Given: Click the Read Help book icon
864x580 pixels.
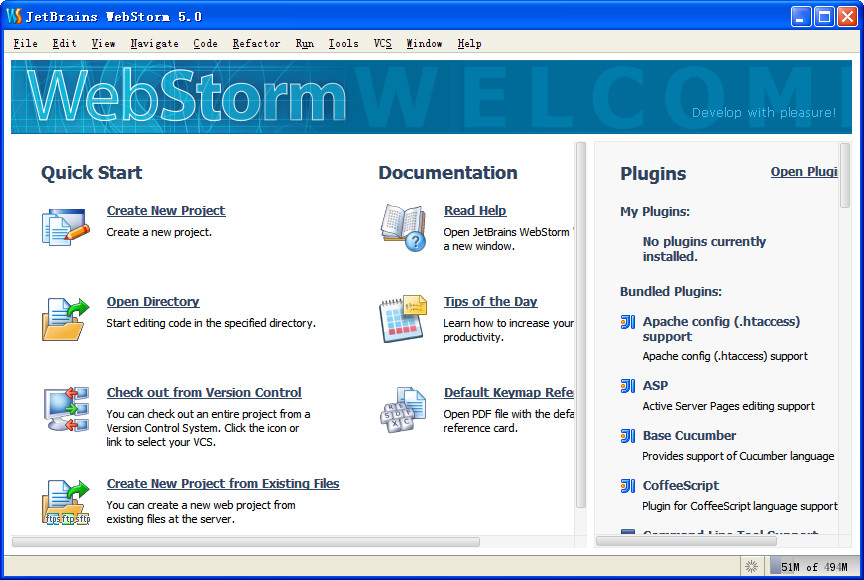Looking at the screenshot, I should point(402,225).
